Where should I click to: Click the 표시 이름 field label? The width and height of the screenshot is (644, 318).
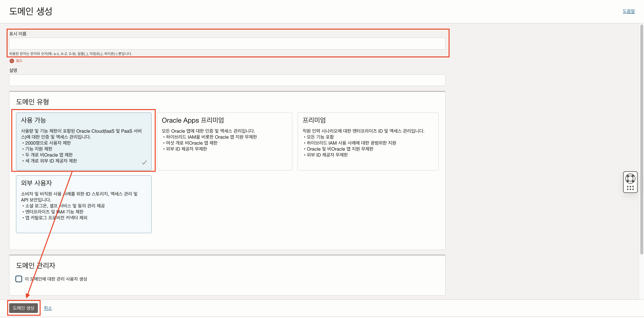pos(18,34)
